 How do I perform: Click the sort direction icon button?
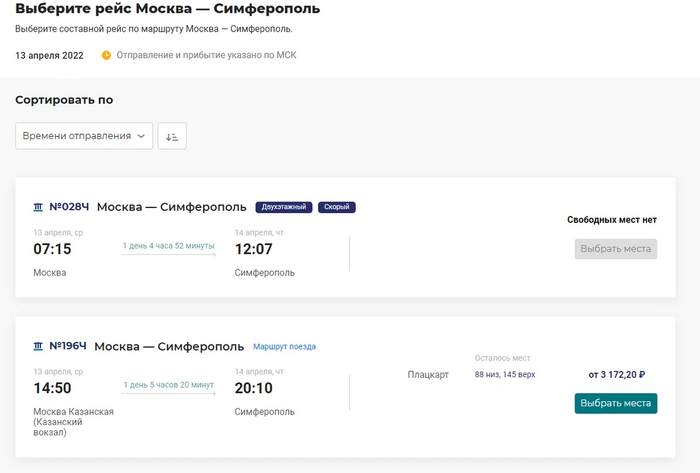pos(172,136)
